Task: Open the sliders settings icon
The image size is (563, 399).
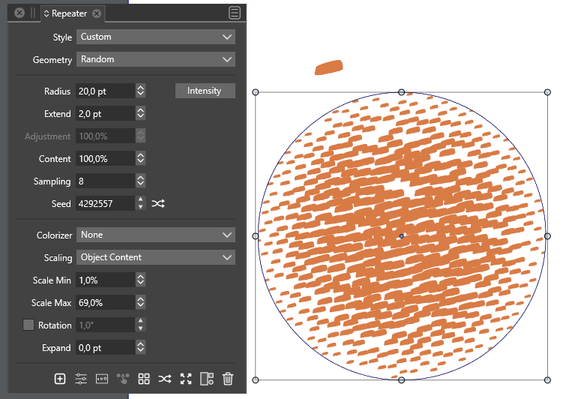Action: (81, 379)
